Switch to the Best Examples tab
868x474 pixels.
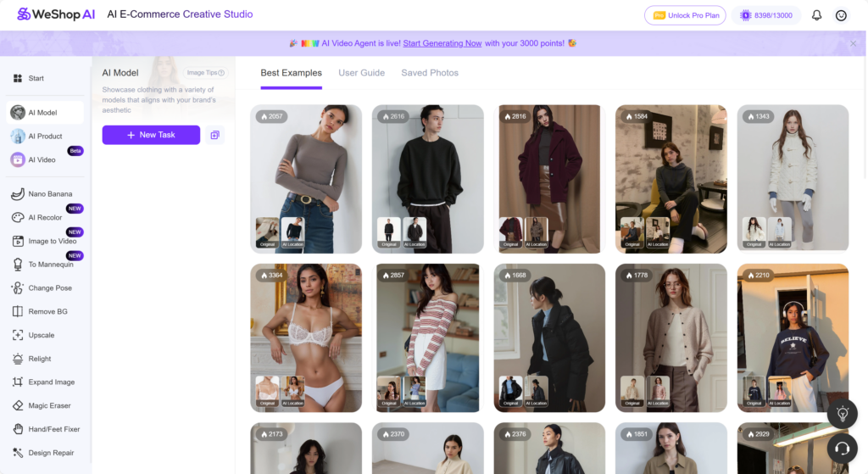click(292, 73)
